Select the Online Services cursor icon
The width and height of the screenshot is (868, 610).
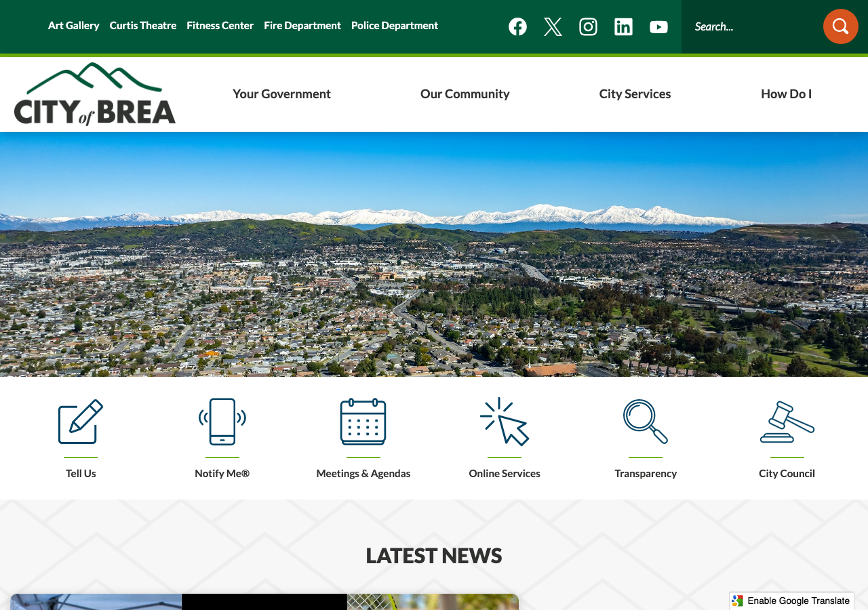tap(505, 421)
